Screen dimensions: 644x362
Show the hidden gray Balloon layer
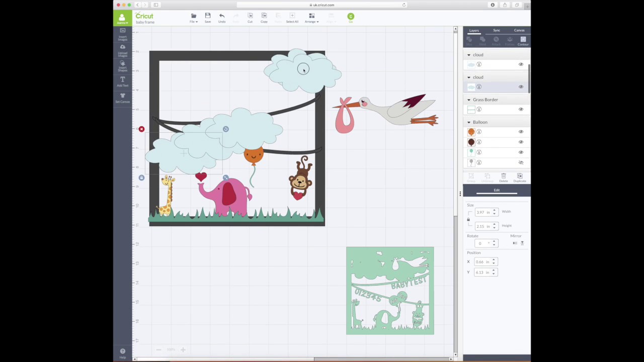tap(521, 162)
